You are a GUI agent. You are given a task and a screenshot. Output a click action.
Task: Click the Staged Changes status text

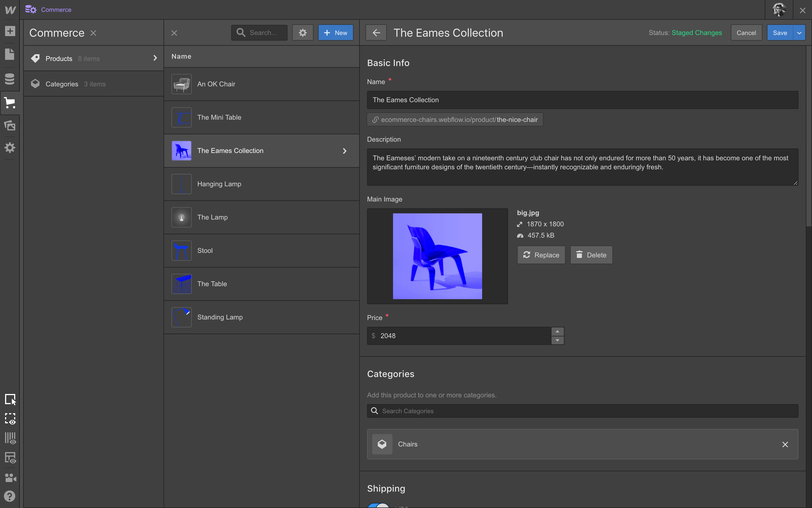[x=697, y=32]
